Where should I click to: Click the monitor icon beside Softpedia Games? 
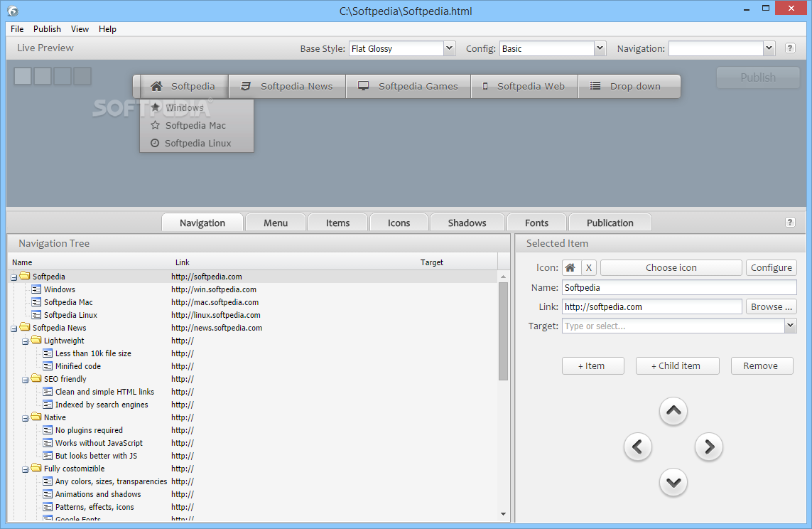click(x=364, y=86)
